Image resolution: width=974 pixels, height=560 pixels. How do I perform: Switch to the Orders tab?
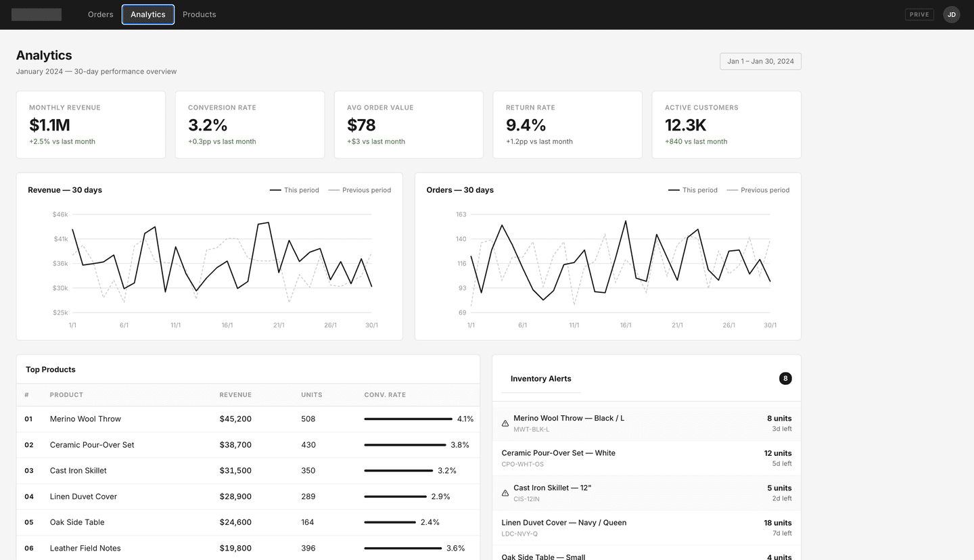100,14
